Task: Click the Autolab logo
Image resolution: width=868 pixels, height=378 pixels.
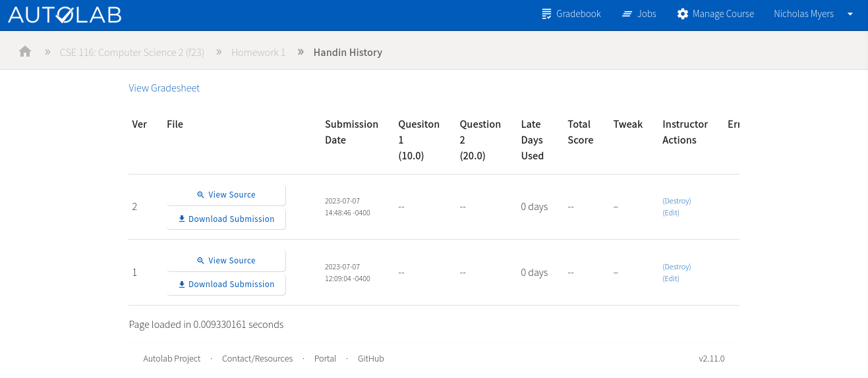Action: 65,14
